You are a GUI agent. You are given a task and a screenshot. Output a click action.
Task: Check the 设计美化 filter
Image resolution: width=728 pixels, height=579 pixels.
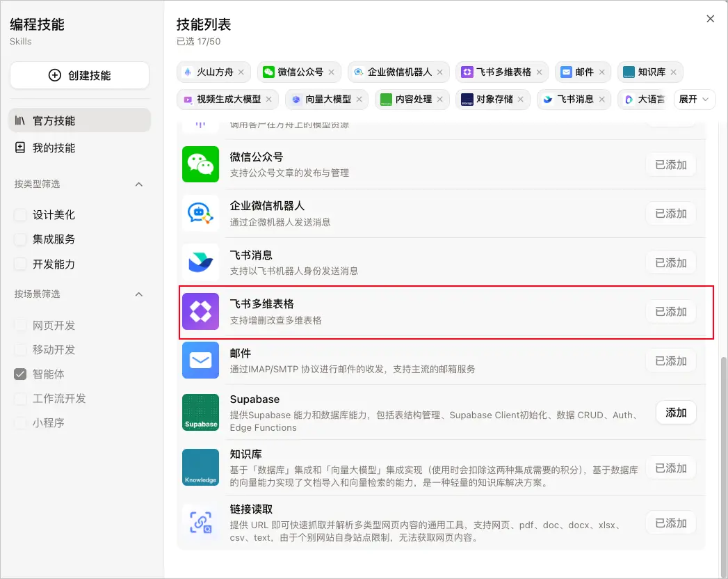point(20,214)
